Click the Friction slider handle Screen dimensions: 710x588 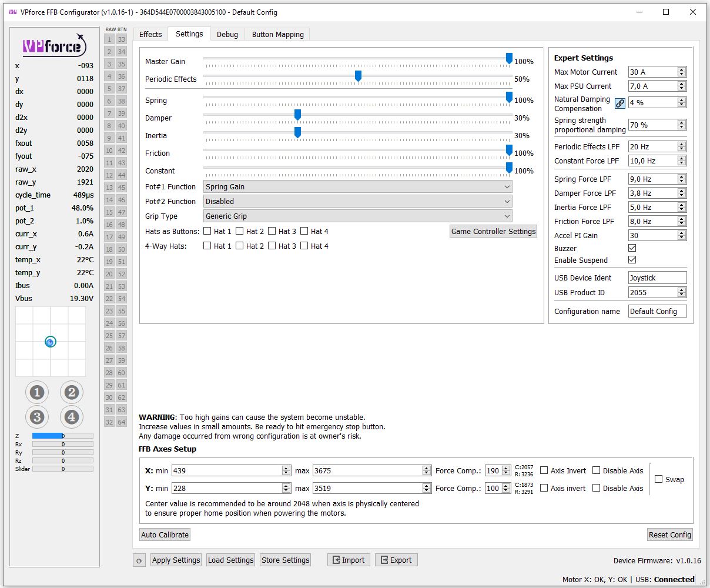tap(509, 150)
